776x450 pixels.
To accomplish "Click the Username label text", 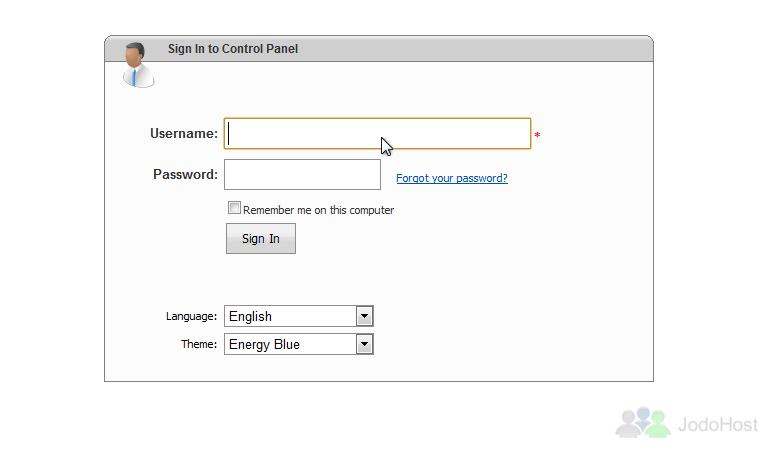I will 184,133.
